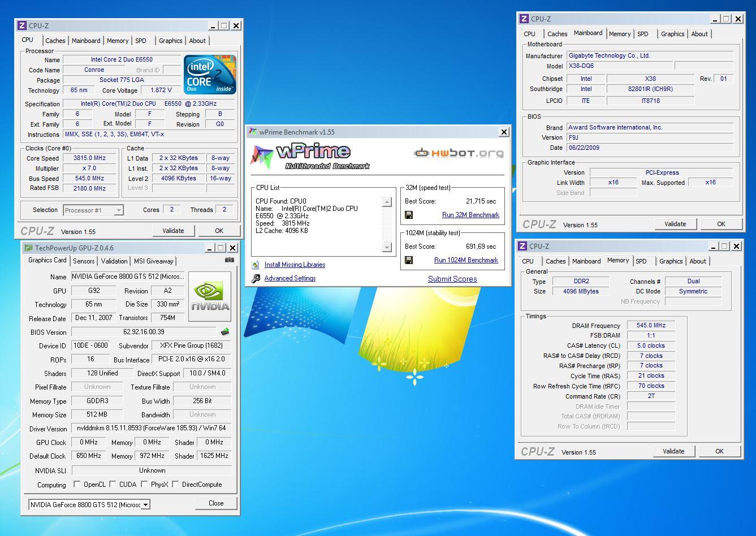Switch to Caches tab in CPU-Z CPU window
The image size is (756, 536).
tap(55, 41)
